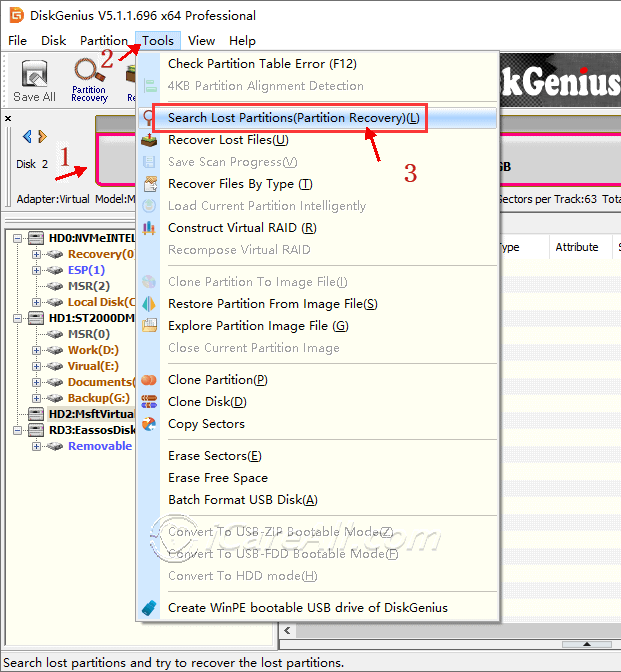
Task: Click the Clone Disk icon
Action: pos(149,402)
